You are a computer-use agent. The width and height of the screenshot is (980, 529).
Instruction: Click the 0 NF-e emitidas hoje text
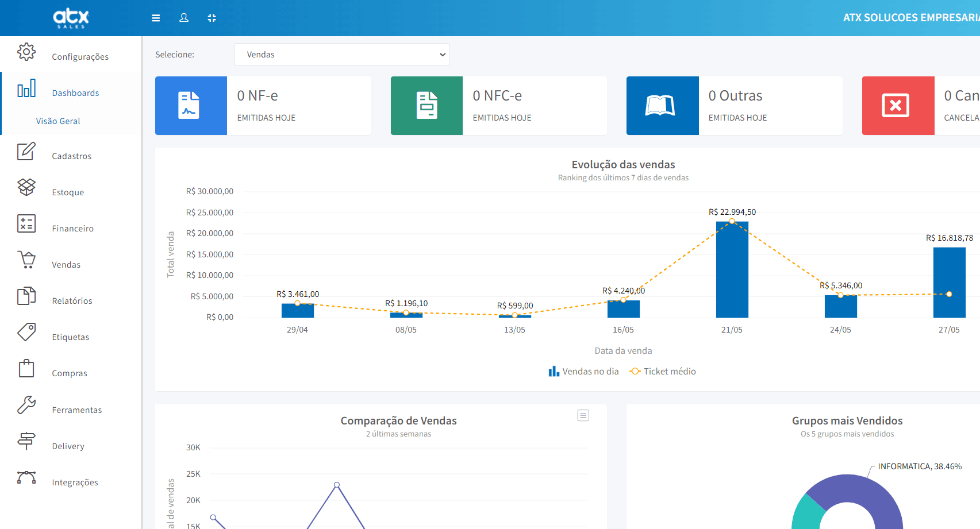(267, 106)
